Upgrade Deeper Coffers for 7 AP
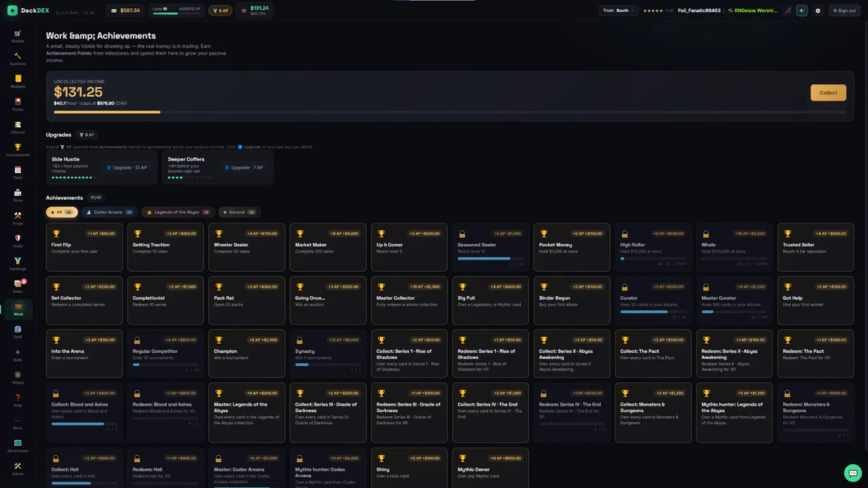 [244, 167]
